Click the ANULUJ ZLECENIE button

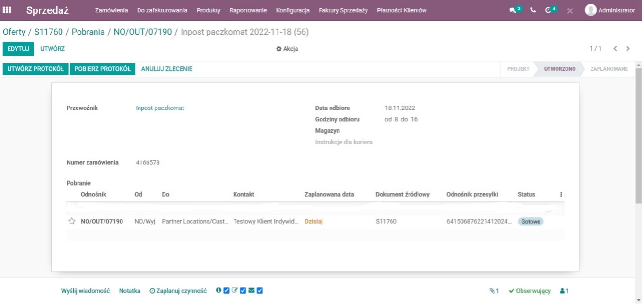(167, 69)
